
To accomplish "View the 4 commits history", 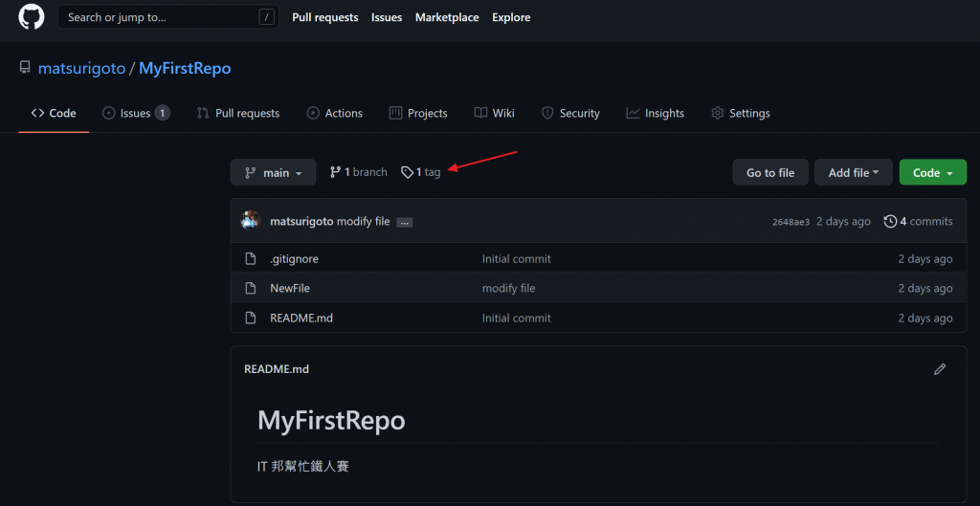I will pyautogui.click(x=918, y=222).
